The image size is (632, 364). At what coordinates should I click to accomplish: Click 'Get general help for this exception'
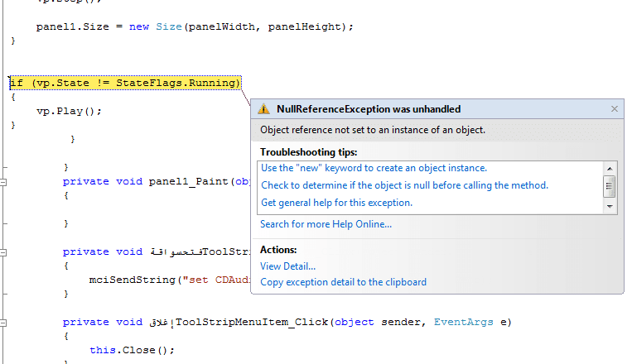coord(336,203)
